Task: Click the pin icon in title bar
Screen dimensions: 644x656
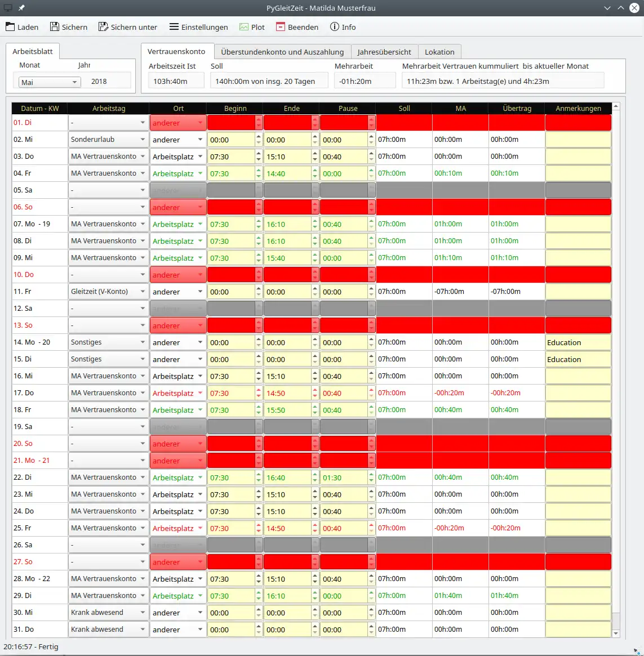Action: 22,7
